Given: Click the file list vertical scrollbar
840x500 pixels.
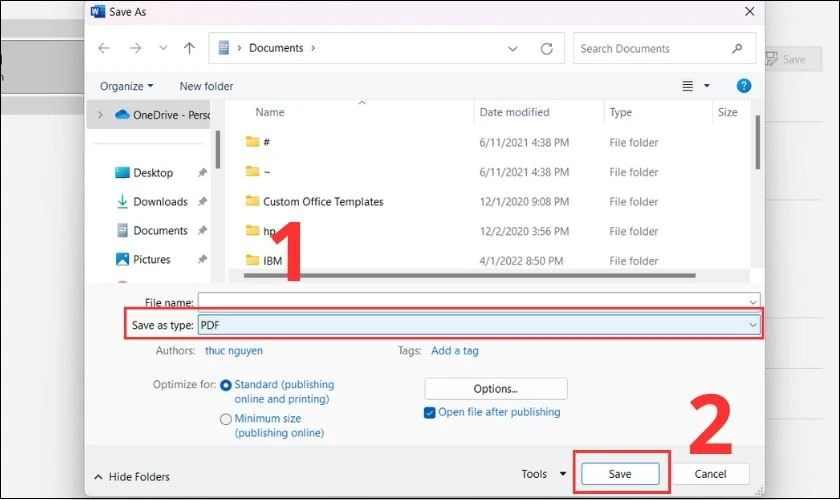Looking at the screenshot, I should (x=758, y=142).
